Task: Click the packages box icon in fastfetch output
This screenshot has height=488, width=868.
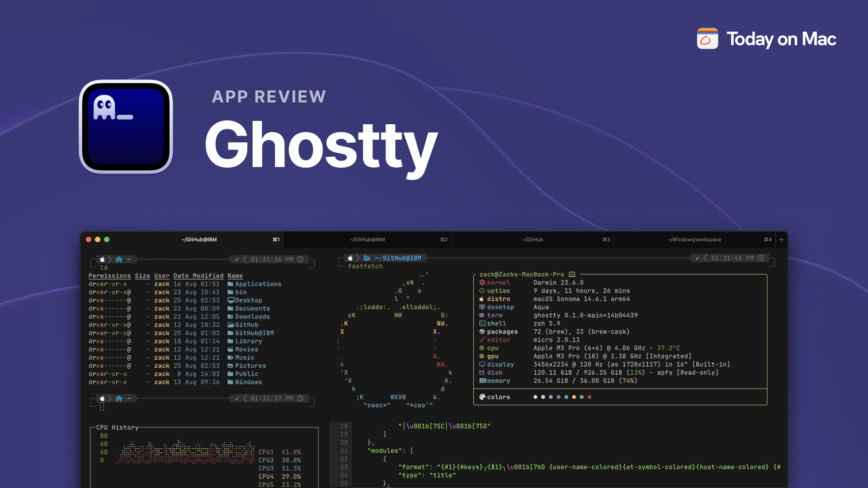Action: [x=482, y=332]
